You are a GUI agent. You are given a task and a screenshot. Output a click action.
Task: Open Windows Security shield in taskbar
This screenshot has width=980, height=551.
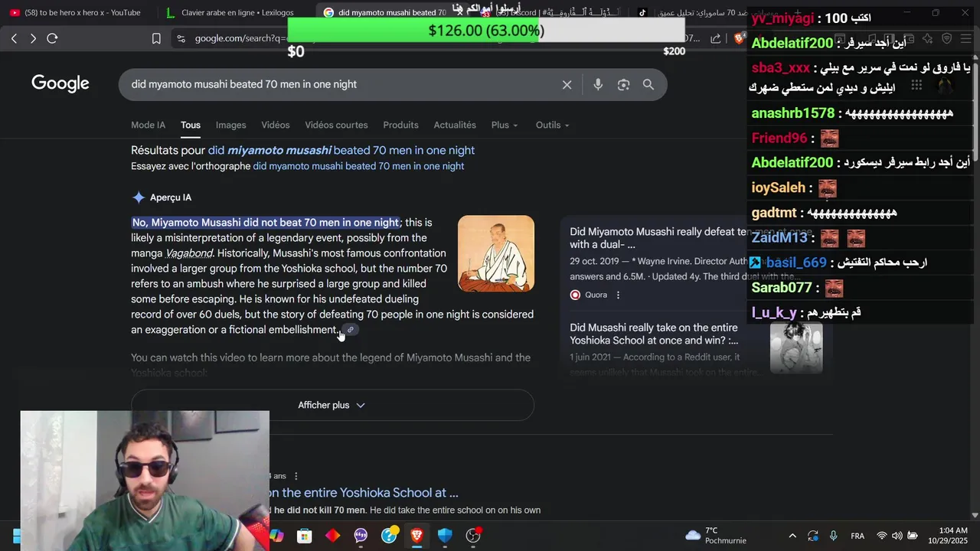(x=445, y=536)
